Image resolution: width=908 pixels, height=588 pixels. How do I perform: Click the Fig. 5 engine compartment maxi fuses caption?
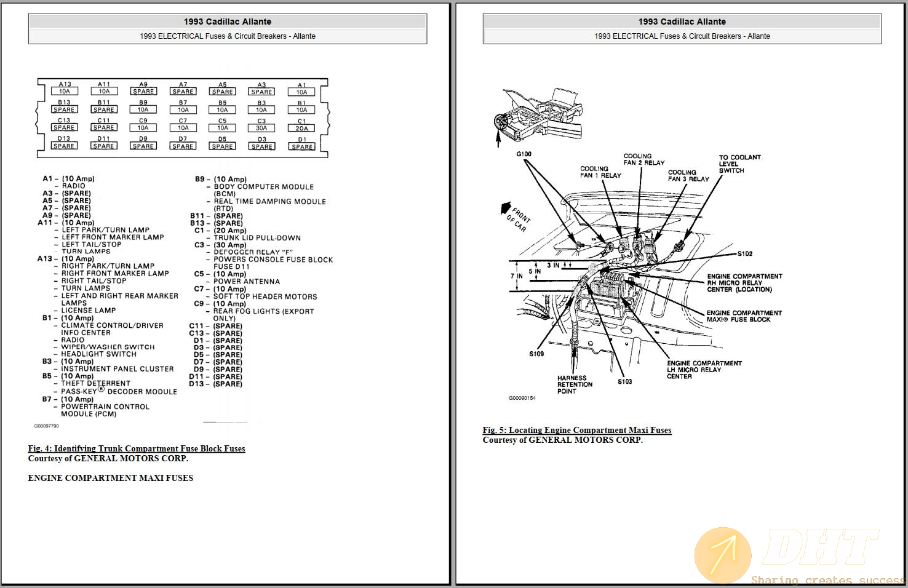coord(577,430)
